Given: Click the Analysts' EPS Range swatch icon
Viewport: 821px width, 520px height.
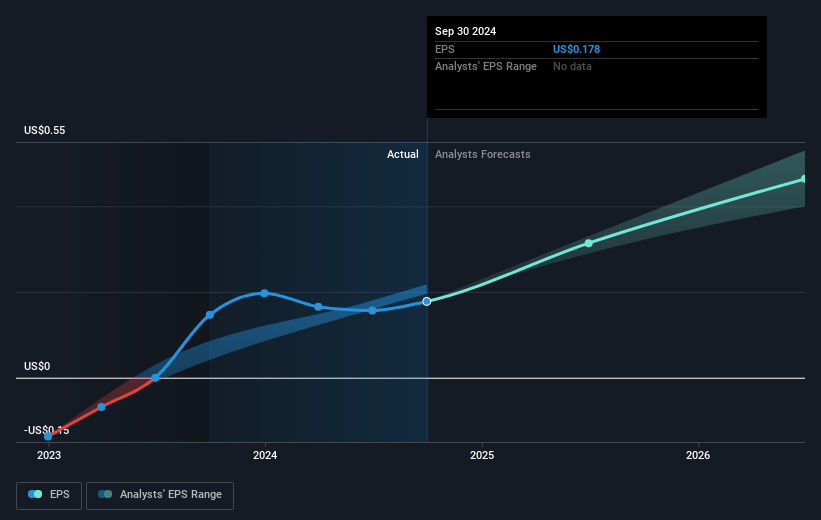Looking at the screenshot, I should coord(105,494).
